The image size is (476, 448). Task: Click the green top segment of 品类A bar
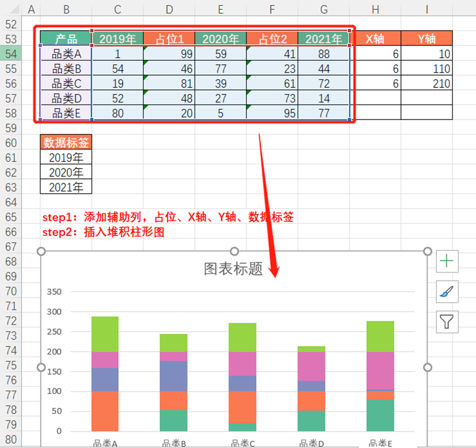tap(105, 334)
